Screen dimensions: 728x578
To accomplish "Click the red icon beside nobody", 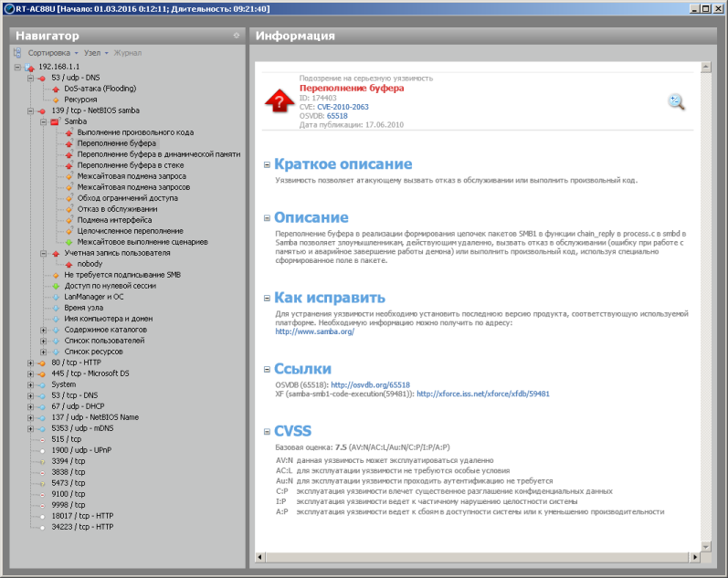I will pos(69,264).
